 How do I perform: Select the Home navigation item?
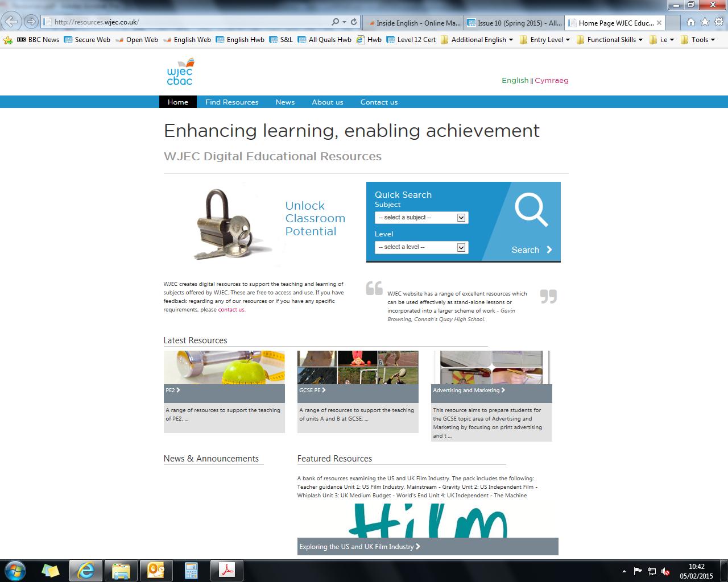pyautogui.click(x=178, y=102)
